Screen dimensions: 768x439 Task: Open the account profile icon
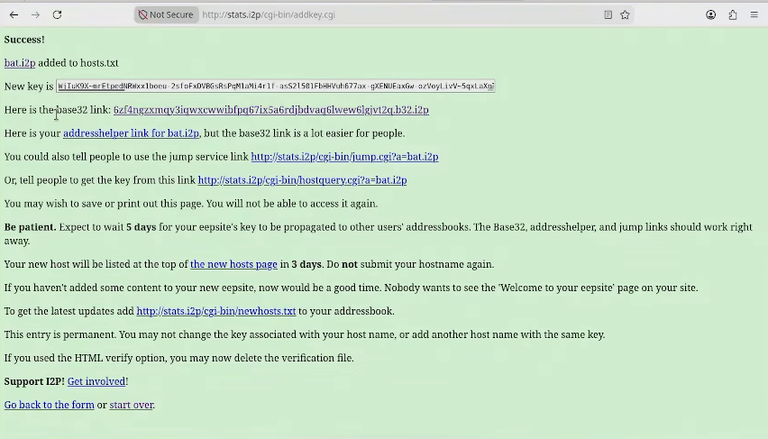(x=711, y=15)
